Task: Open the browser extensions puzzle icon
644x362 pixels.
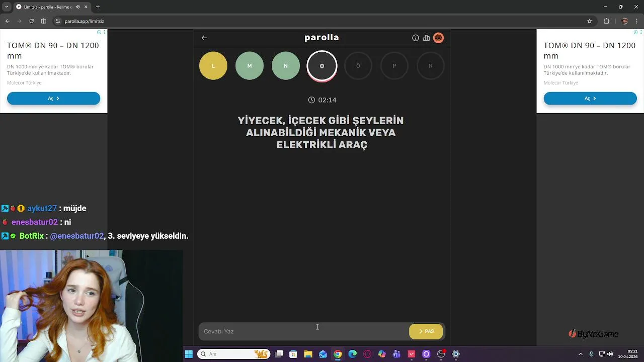Action: click(606, 21)
